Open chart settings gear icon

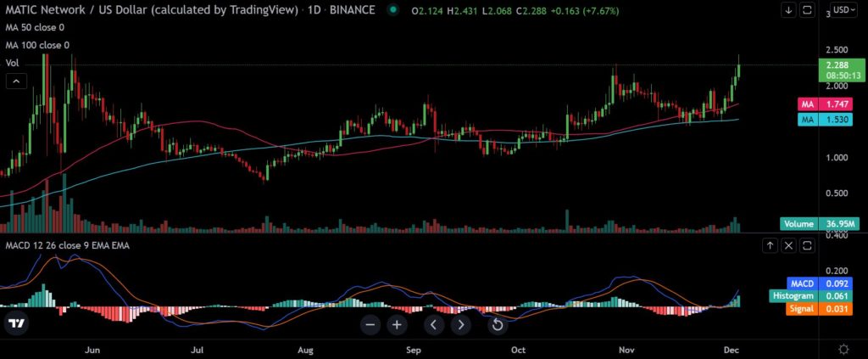(843, 349)
